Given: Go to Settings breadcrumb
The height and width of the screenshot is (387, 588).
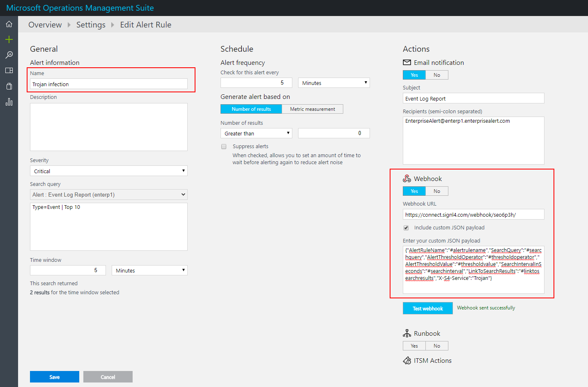Looking at the screenshot, I should (x=91, y=25).
